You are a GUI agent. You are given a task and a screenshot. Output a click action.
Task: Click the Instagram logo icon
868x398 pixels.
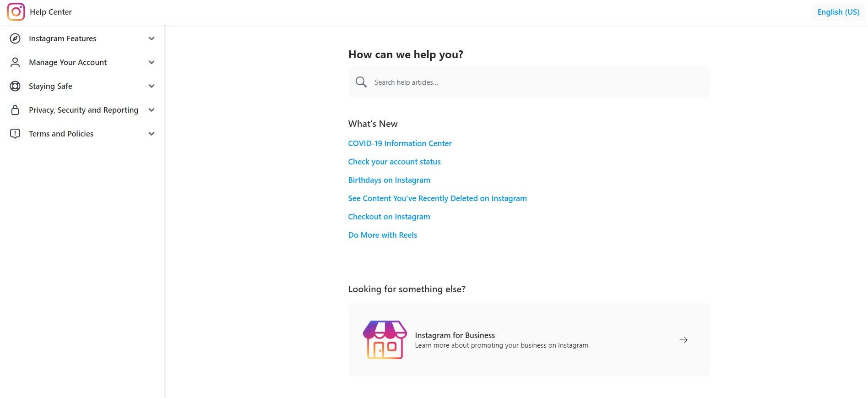(x=16, y=12)
